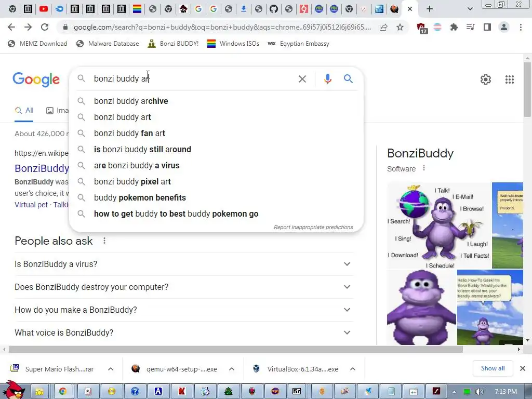
Task: Close the downloads bar
Action: tap(523, 368)
